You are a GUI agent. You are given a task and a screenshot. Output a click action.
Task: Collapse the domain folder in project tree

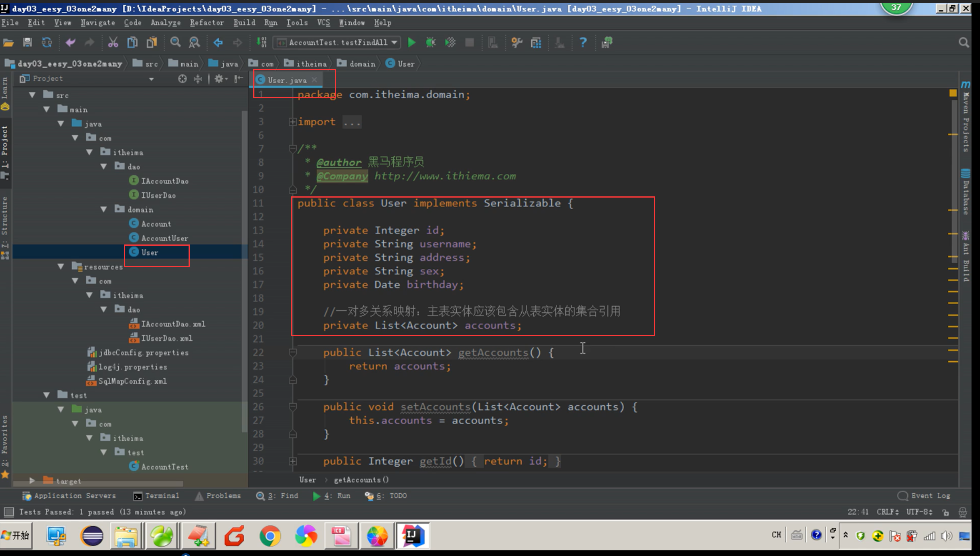(104, 209)
